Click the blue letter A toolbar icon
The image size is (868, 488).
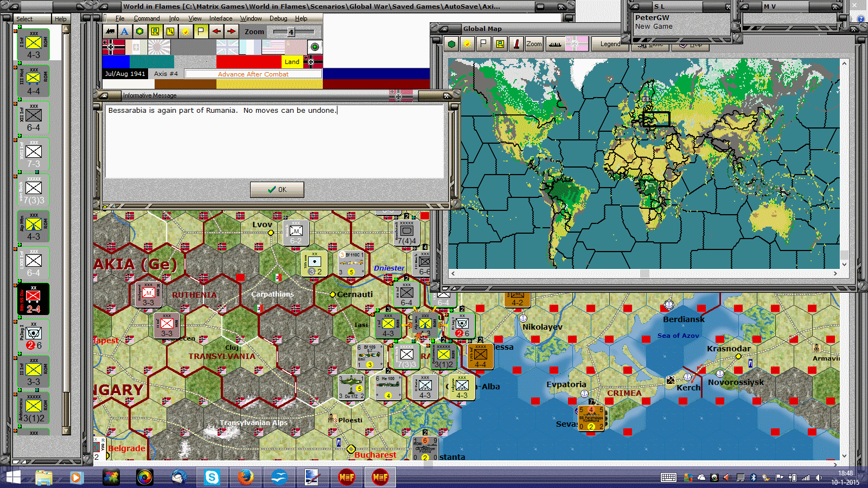point(125,31)
